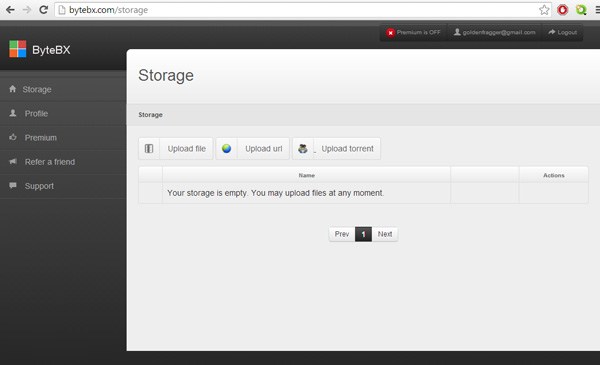Bookmark the page with the star icon

544,10
